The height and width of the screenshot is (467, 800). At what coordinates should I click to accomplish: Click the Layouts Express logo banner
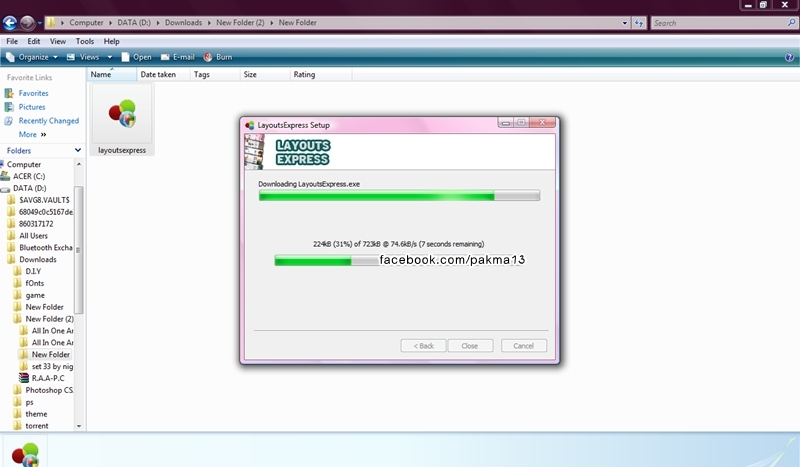tap(303, 152)
